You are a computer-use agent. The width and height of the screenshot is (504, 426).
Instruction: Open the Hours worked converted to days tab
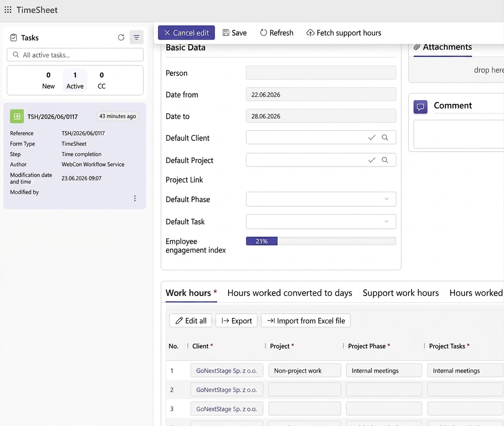pos(289,293)
